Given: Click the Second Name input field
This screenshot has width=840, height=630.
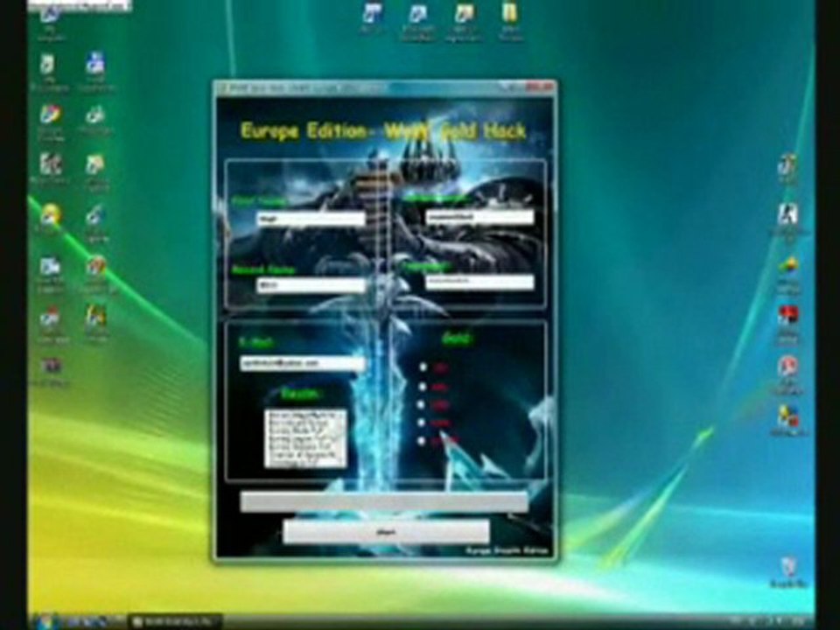Looking at the screenshot, I should point(311,285).
